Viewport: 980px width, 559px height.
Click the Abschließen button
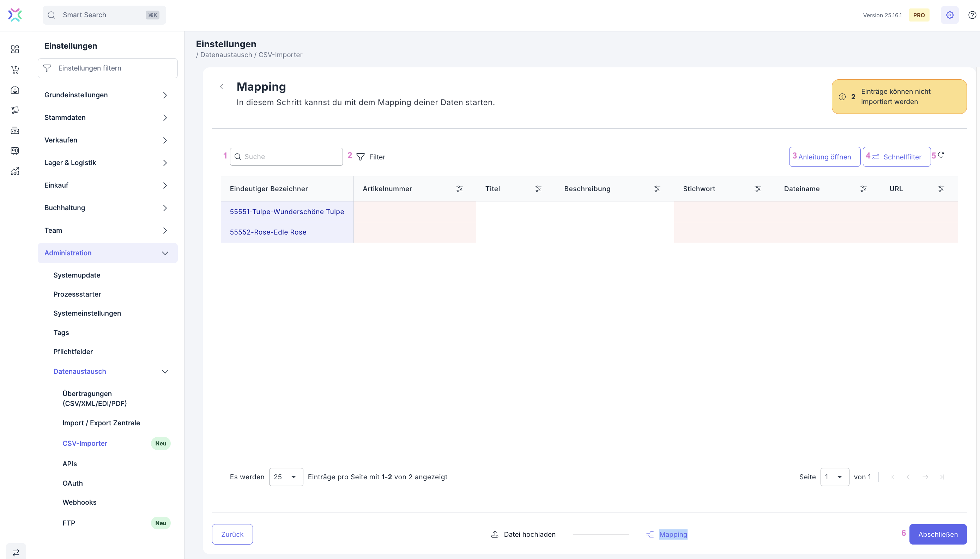point(937,534)
